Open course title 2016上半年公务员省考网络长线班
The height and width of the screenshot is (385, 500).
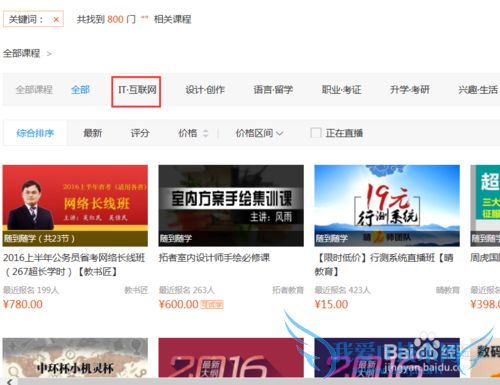(x=74, y=265)
